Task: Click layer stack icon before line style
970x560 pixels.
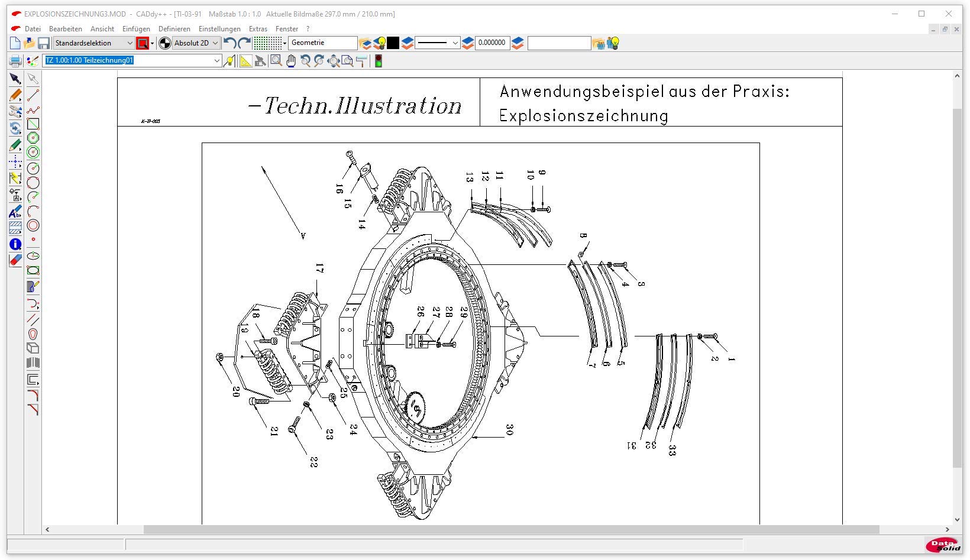Action: click(408, 43)
